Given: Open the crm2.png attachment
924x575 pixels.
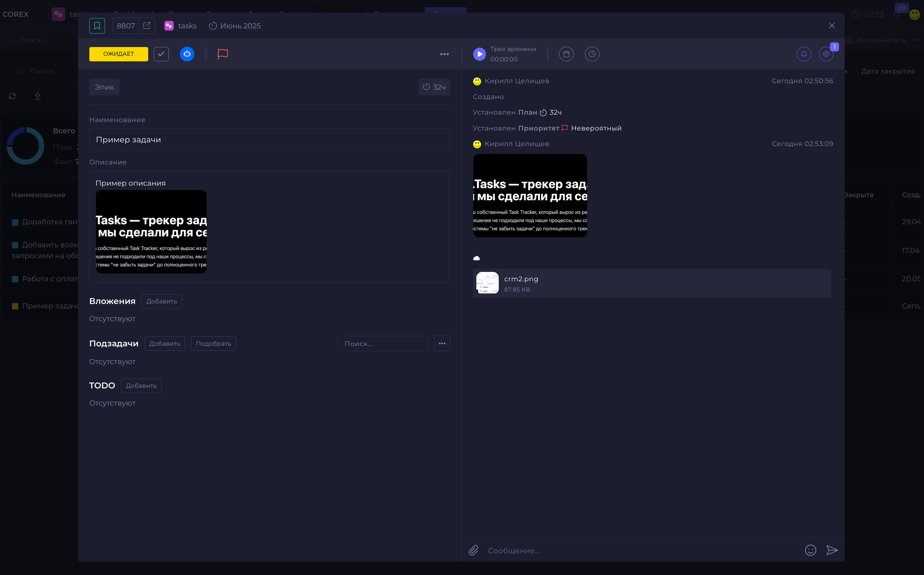Looking at the screenshot, I should pos(652,283).
